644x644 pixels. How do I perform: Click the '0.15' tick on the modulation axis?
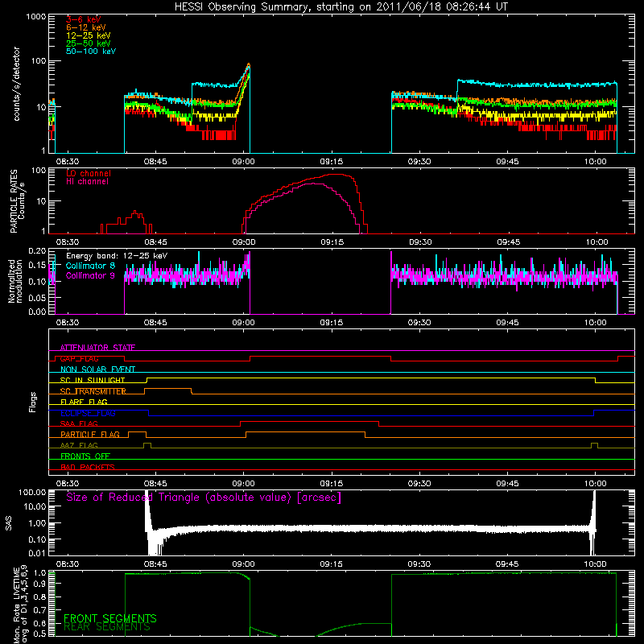pos(37,266)
